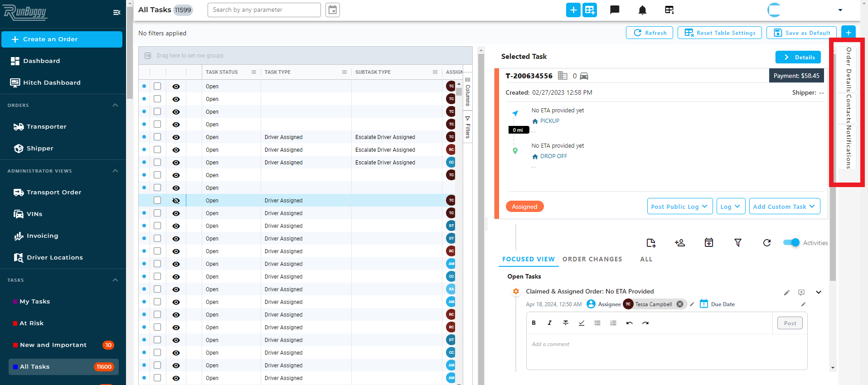Edit the Claimed & Assigned Order task pencil

pos(787,293)
